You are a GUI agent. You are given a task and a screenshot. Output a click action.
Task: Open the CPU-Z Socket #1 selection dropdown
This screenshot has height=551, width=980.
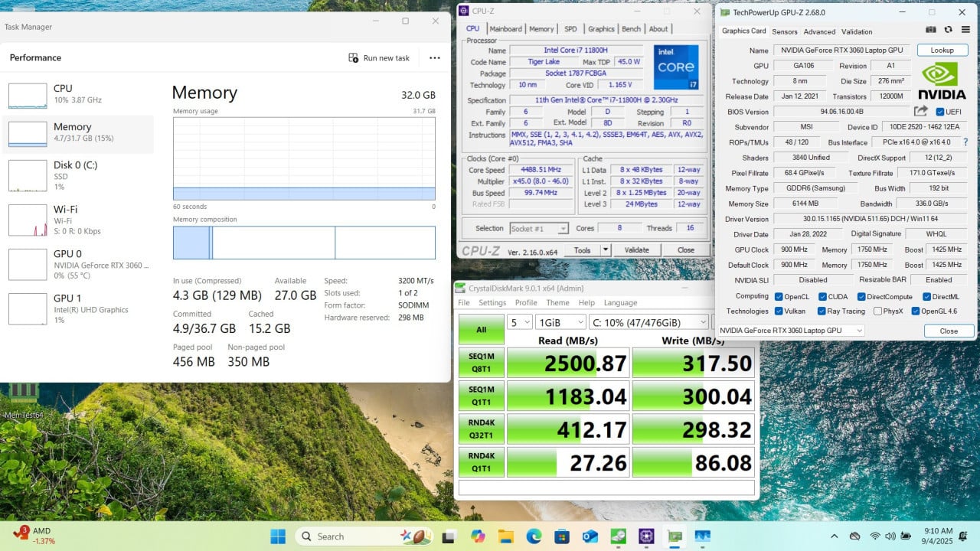click(539, 228)
